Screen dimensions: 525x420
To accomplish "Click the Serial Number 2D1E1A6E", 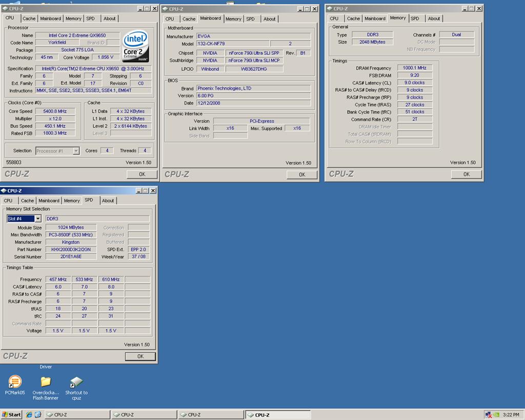I will (71, 256).
